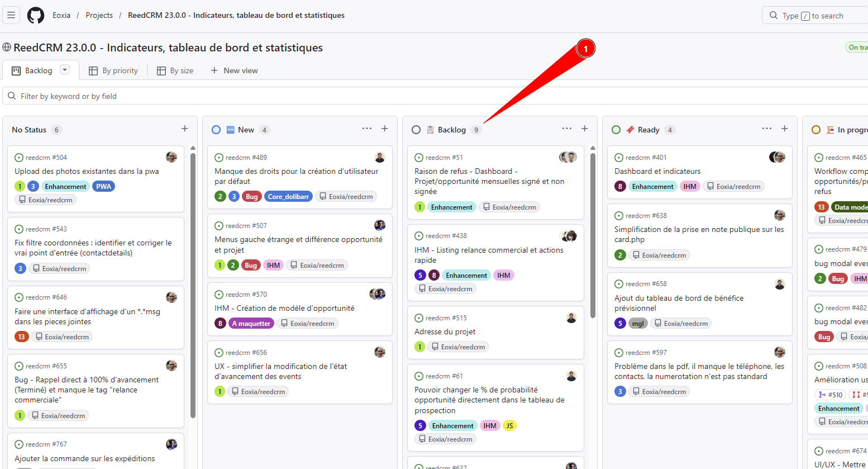The width and height of the screenshot is (868, 469).
Task: Open issue Dashboard et indicateurs
Action: [x=657, y=171]
